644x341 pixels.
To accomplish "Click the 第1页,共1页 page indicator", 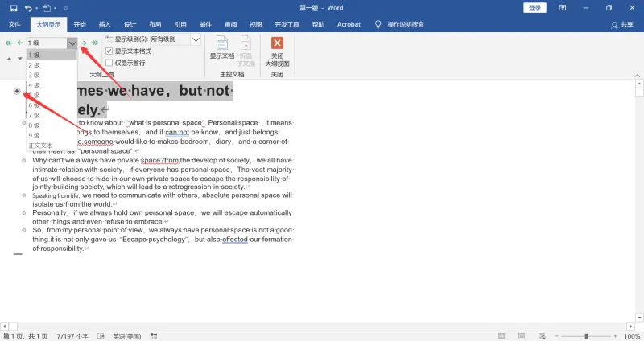I will [x=26, y=336].
